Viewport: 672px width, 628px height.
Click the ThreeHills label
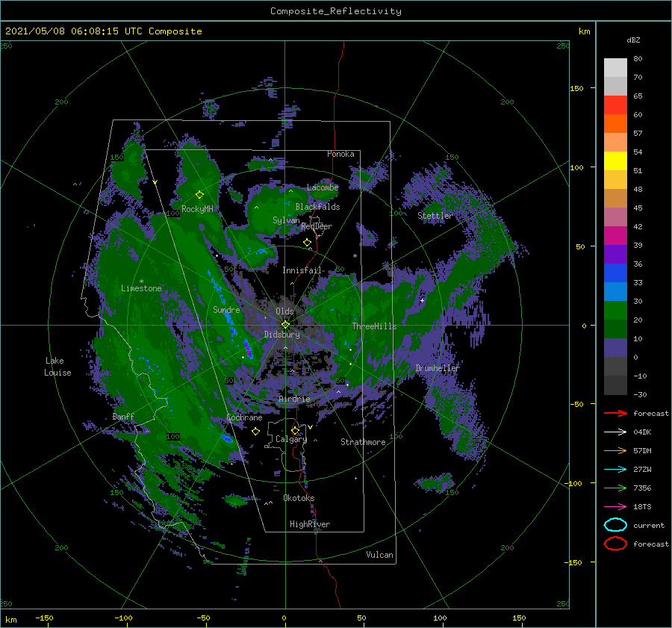375,326
